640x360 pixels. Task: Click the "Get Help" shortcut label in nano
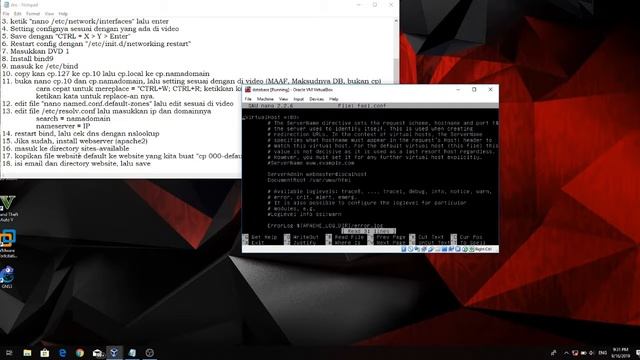[264, 237]
